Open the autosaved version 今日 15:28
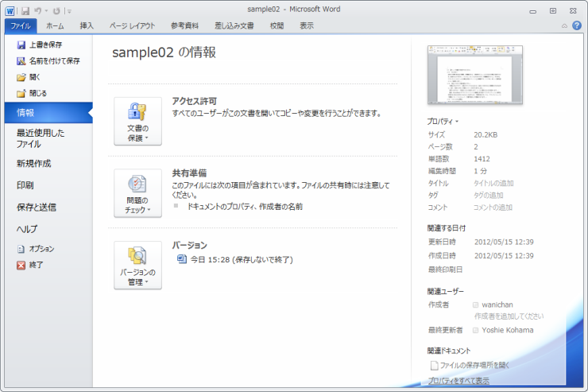Viewport: 588px width, 392px height. (x=235, y=259)
